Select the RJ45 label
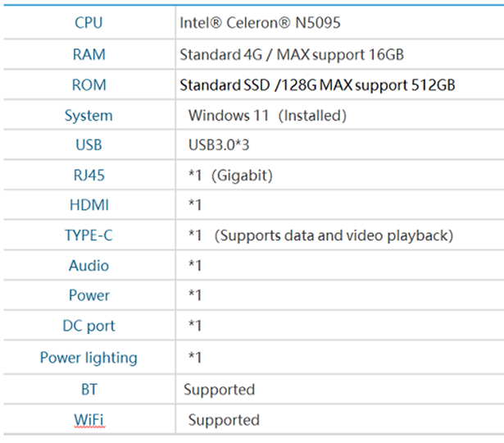 pos(89,176)
